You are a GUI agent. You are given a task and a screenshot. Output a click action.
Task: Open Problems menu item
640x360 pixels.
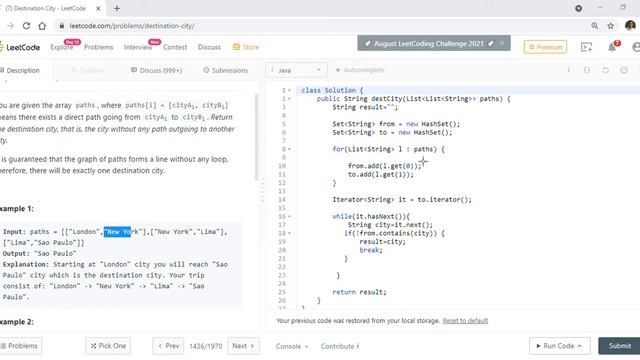coord(99,47)
